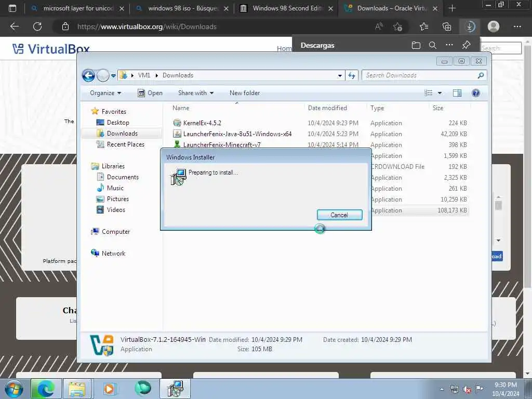This screenshot has height=399, width=532.
Task: Click VM1 in the address breadcrumb
Action: (144, 75)
